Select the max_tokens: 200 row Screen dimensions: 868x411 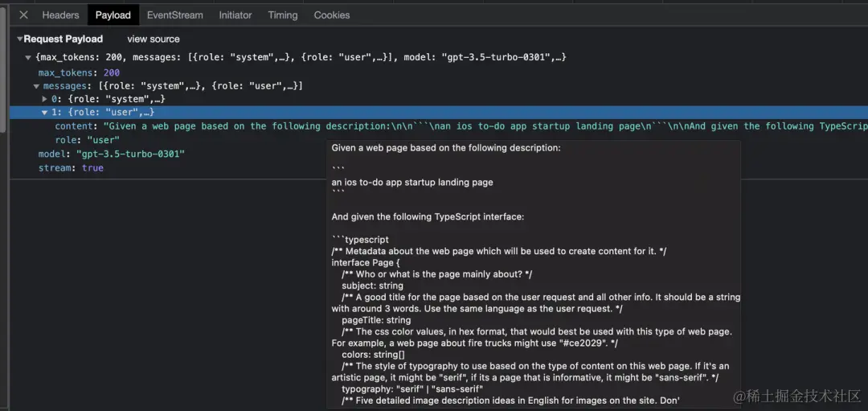pos(79,72)
